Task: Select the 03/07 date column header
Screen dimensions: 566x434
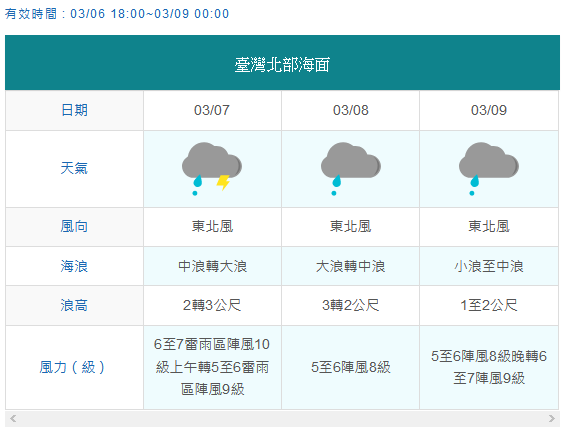Action: (x=212, y=110)
